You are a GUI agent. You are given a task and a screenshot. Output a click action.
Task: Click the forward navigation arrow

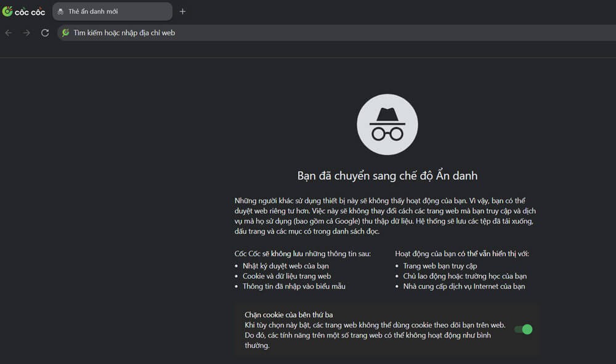point(26,33)
